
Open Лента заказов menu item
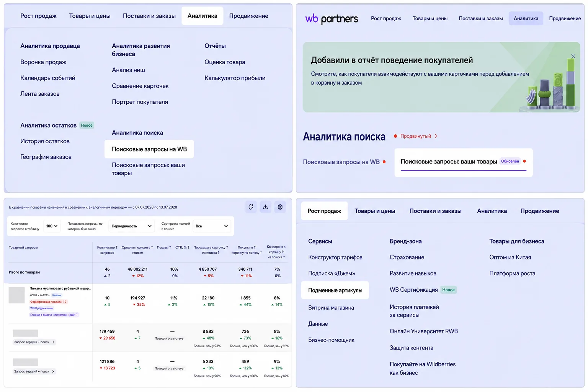point(40,94)
